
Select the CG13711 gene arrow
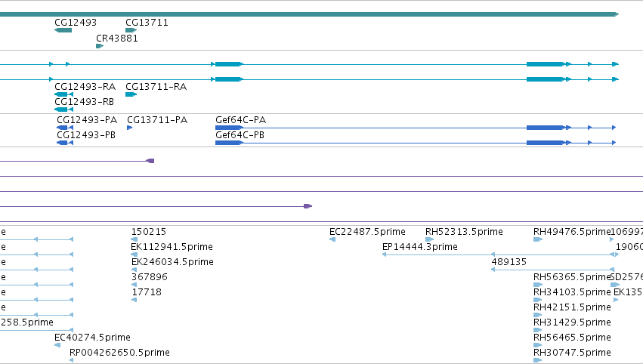point(131,30)
